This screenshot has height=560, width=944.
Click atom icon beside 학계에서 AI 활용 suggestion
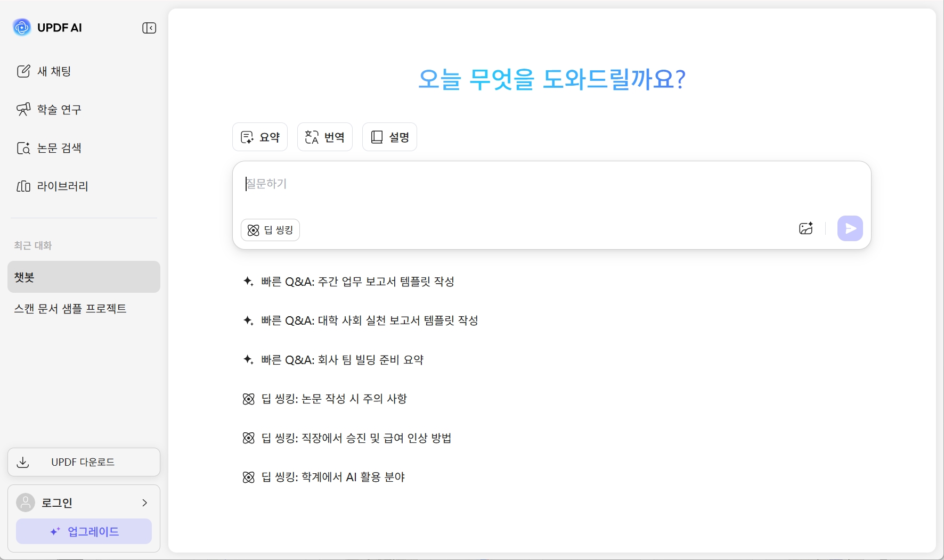(x=249, y=477)
